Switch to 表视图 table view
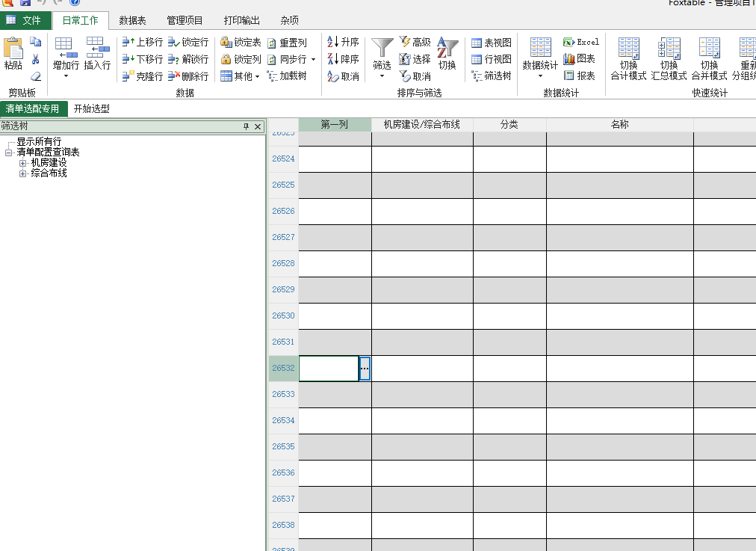Image resolution: width=756 pixels, height=551 pixels. (491, 43)
